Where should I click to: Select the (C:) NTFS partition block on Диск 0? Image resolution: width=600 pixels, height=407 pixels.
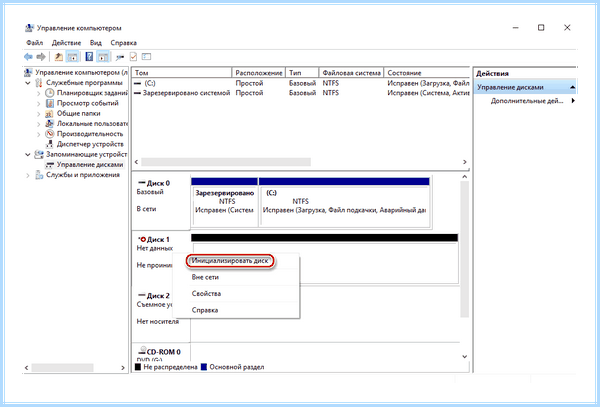344,202
